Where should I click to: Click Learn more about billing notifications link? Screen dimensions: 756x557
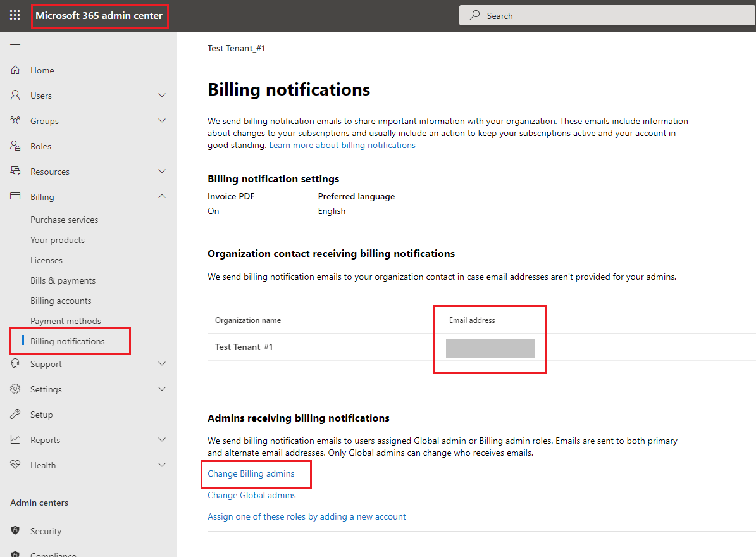[x=342, y=145]
